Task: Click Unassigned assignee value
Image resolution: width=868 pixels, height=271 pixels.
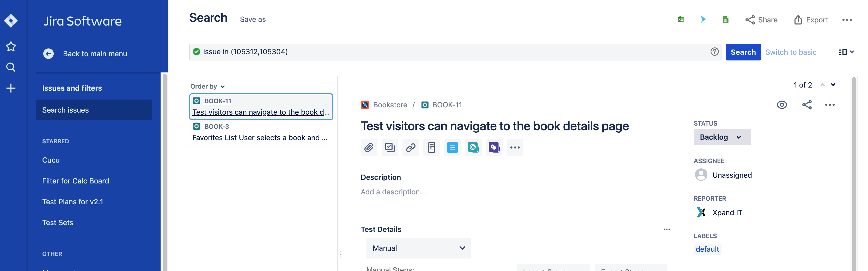Action: (x=732, y=175)
